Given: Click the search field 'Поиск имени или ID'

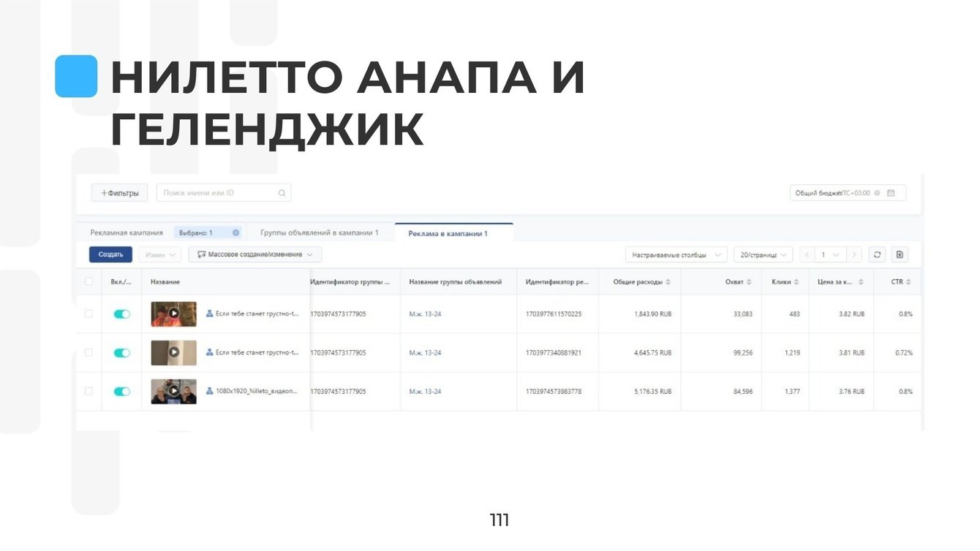Looking at the screenshot, I should coord(224,193).
